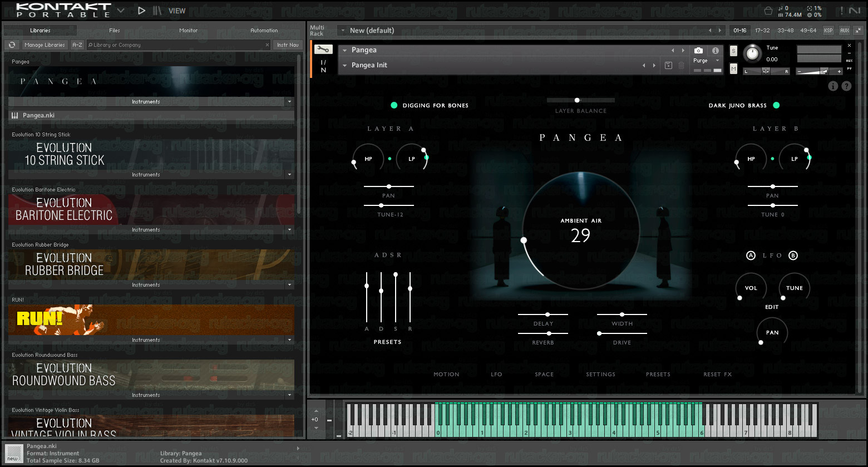Click Layer A HP filter knob
Viewport: 868px width, 467px height.
(368, 159)
